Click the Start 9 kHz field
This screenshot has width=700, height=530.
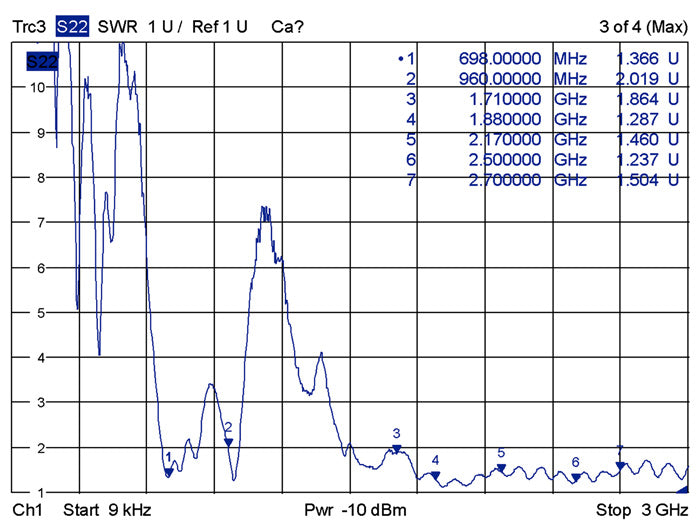(x=106, y=510)
